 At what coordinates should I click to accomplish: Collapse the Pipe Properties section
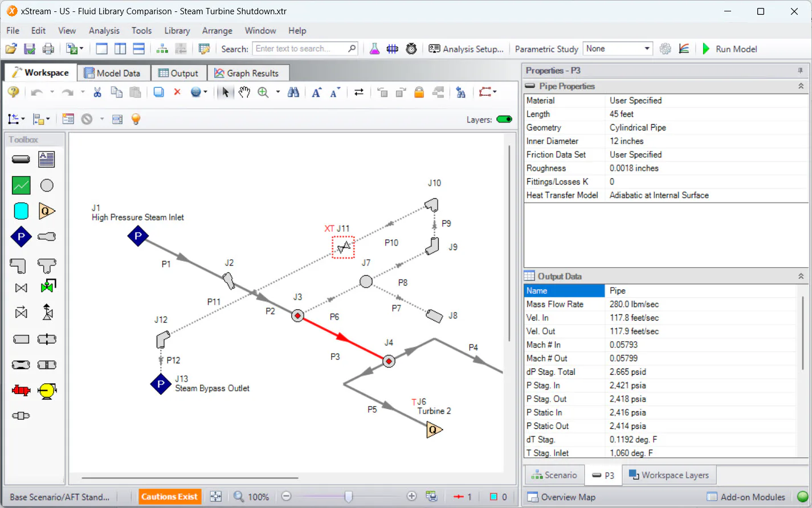point(801,86)
